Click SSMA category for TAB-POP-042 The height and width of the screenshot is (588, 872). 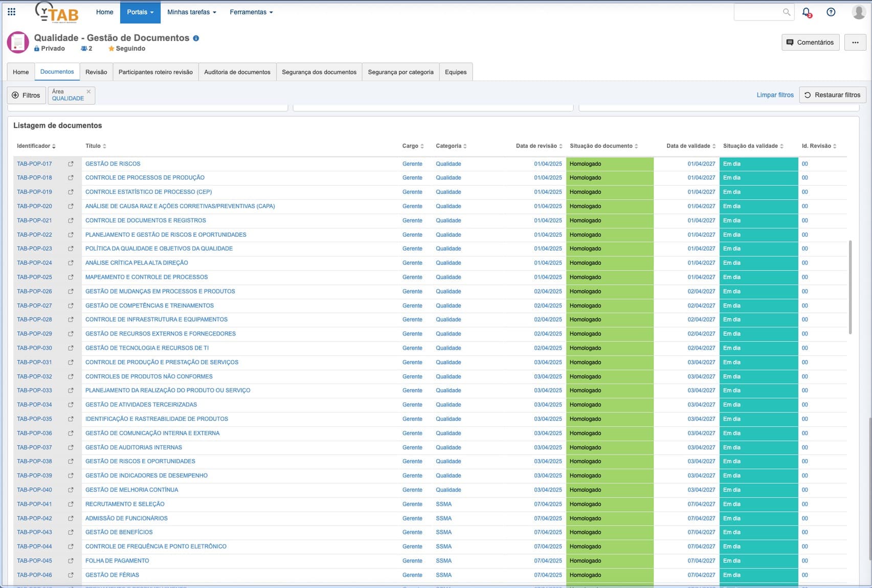443,518
